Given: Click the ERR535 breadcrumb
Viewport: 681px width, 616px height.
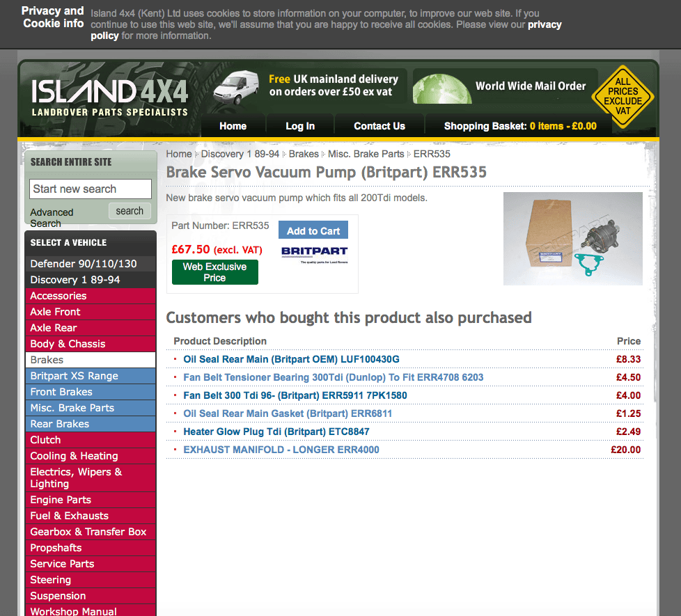Looking at the screenshot, I should tap(432, 154).
